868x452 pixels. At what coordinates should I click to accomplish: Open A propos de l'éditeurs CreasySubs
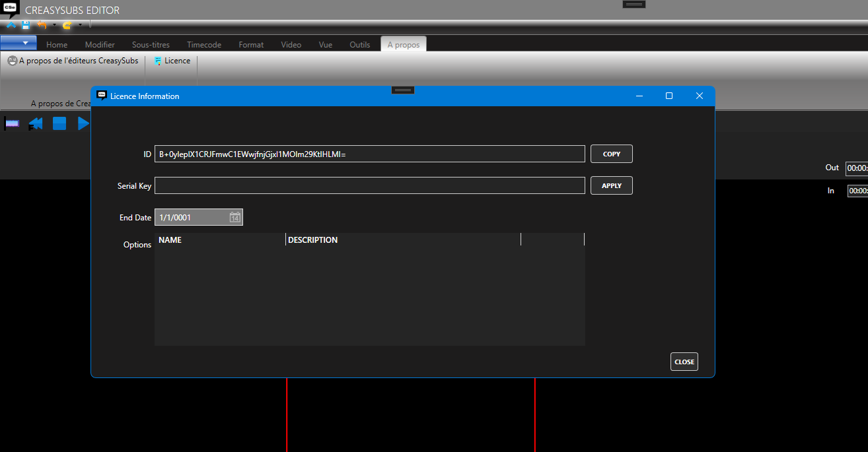point(73,61)
